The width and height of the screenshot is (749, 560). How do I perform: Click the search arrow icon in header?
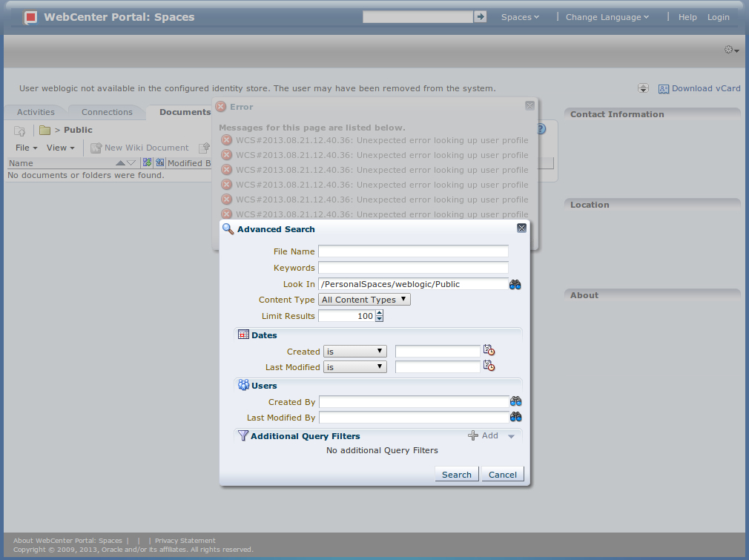pos(480,16)
